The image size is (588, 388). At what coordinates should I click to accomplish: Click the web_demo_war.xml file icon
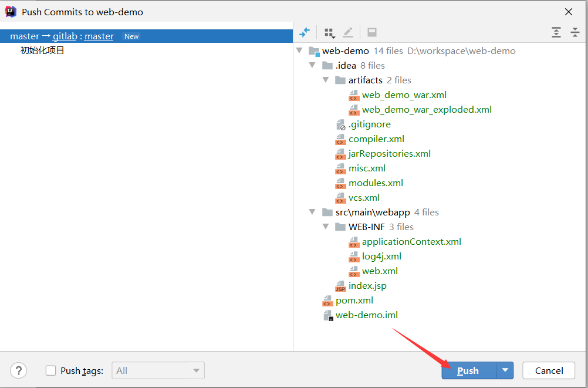point(354,95)
